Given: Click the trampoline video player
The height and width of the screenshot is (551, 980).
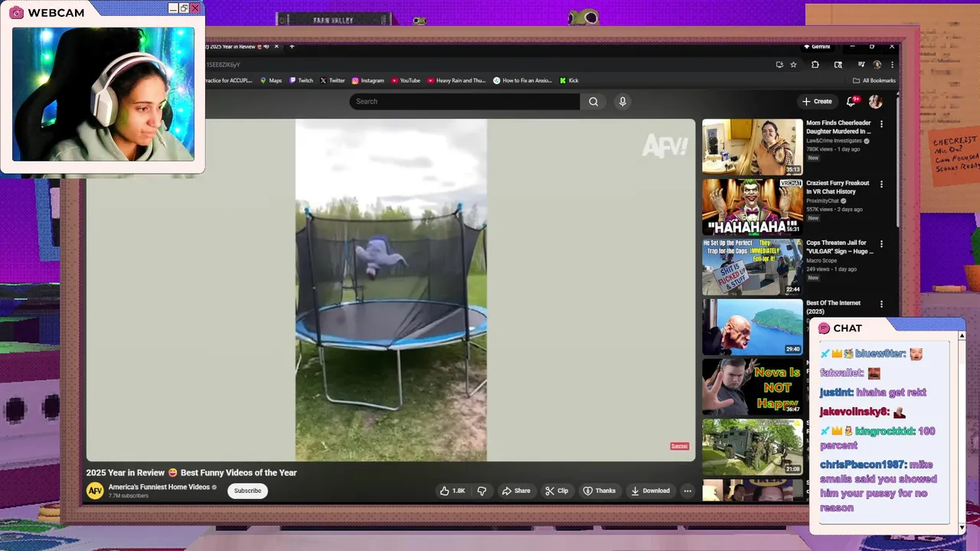Looking at the screenshot, I should [x=390, y=290].
